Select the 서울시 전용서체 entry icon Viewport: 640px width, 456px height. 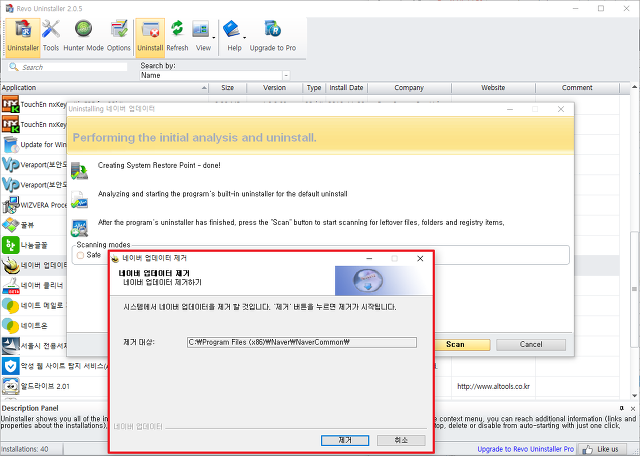coord(10,346)
